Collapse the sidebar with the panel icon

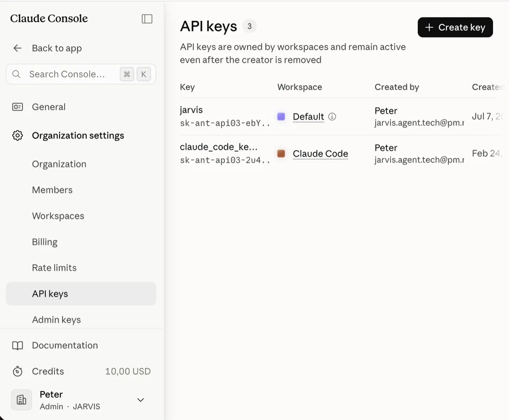tap(147, 19)
